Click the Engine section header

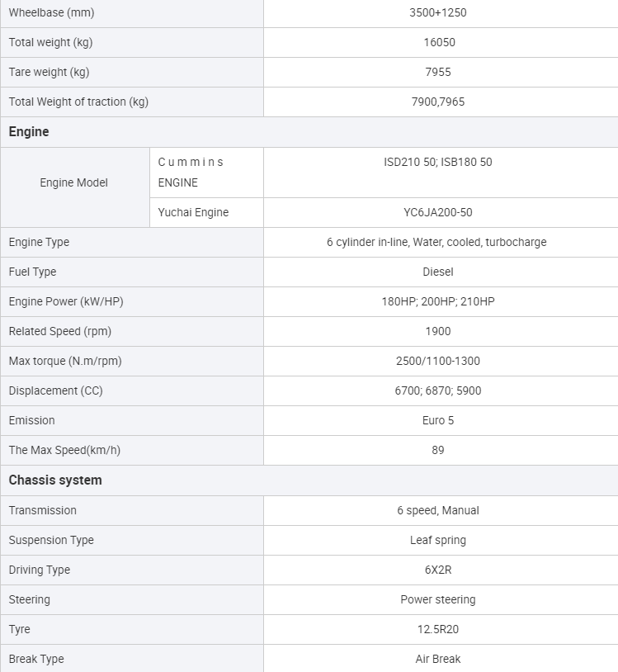(x=29, y=132)
